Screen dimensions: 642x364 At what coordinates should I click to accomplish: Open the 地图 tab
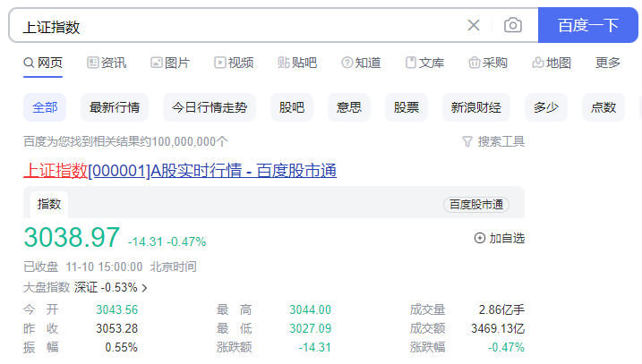coord(552,63)
